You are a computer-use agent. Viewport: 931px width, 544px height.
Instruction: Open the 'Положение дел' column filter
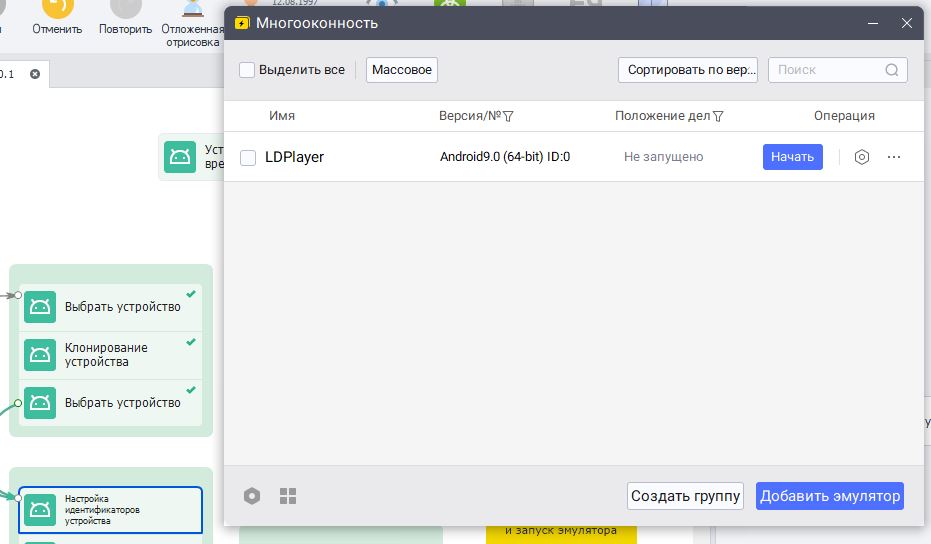pos(718,116)
